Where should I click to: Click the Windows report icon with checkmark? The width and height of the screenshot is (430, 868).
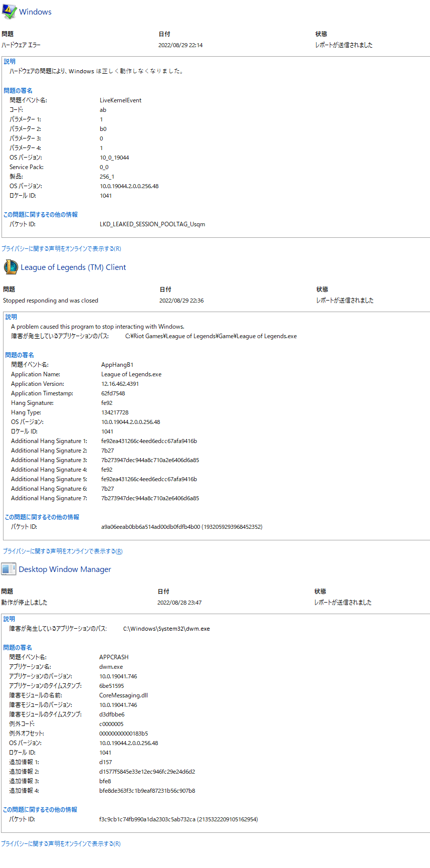tap(9, 12)
